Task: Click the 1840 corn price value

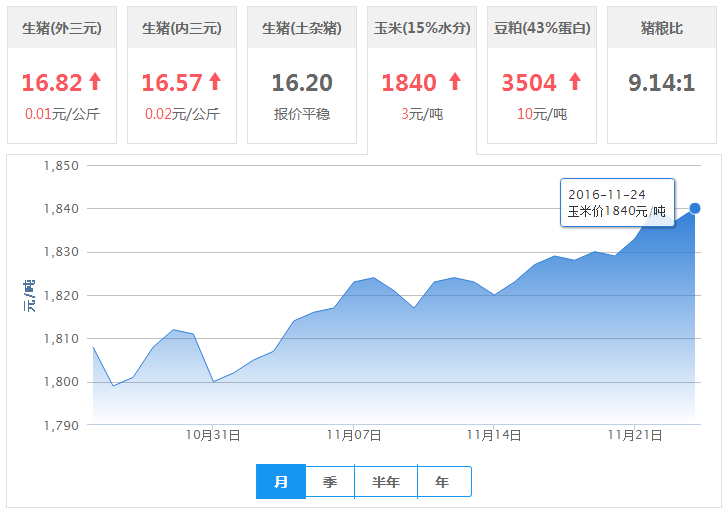Action: [409, 83]
